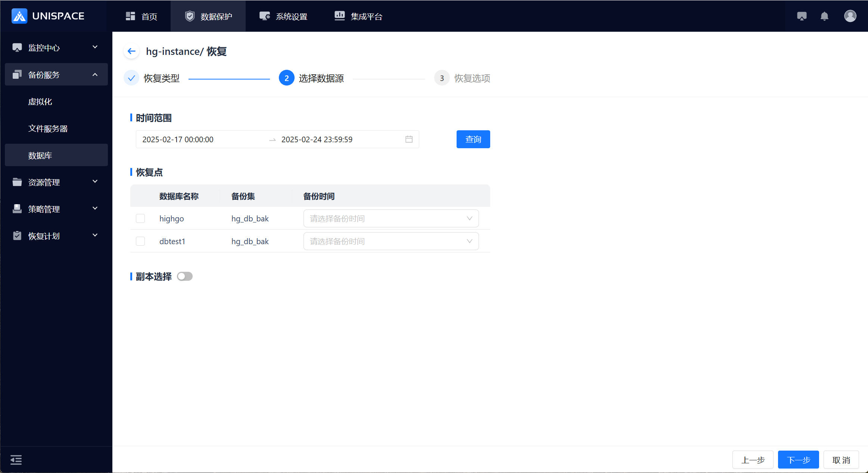Screen dimensions: 868x473
Task: Check the dbtest1 database checkbox
Action: coord(140,241)
